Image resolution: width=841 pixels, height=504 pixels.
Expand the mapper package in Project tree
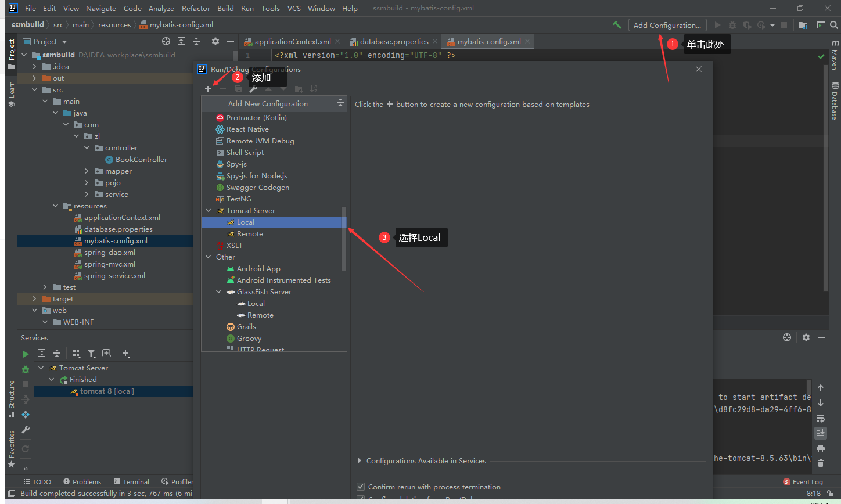click(87, 171)
